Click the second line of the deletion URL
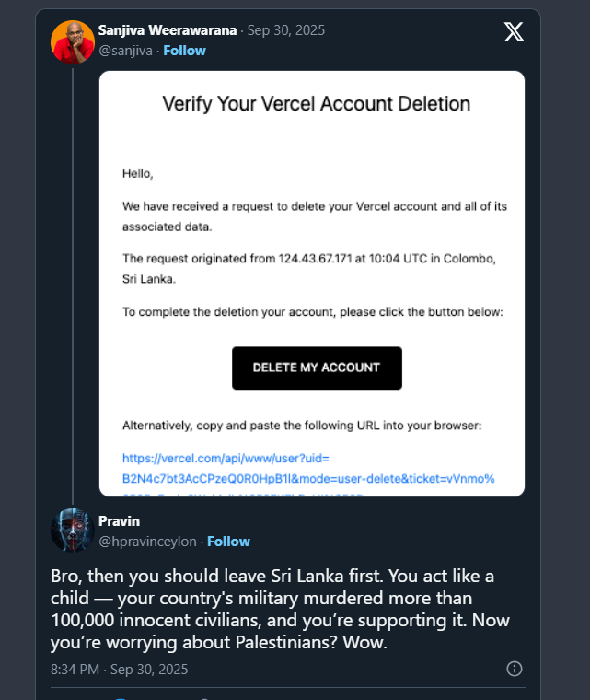The height and width of the screenshot is (700, 590). (308, 479)
